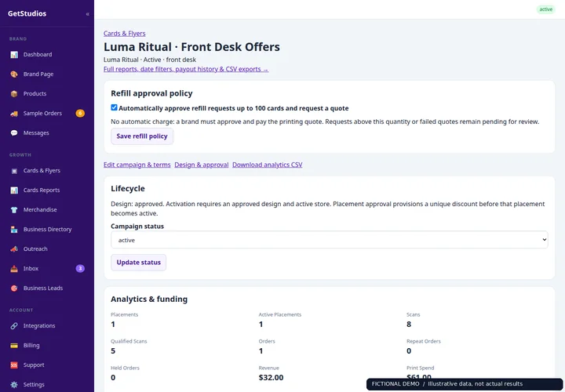565x392 pixels.
Task: Click Download analytics CSV link
Action: pyautogui.click(x=268, y=165)
